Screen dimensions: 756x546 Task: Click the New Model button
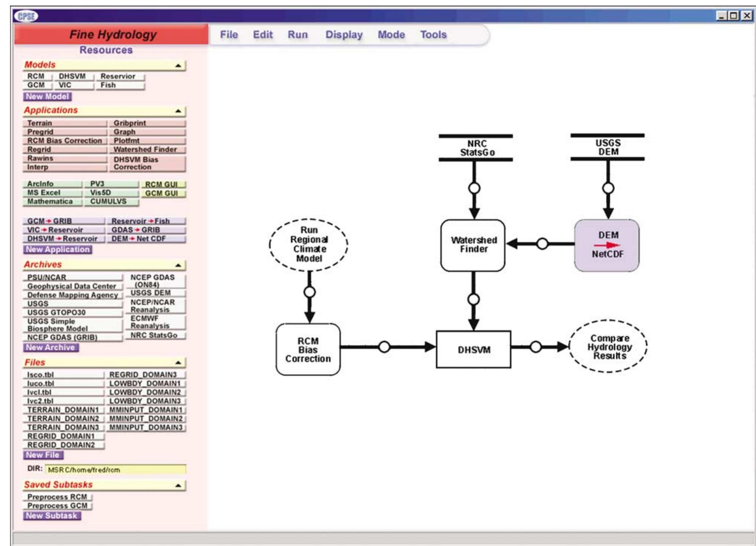[x=47, y=97]
